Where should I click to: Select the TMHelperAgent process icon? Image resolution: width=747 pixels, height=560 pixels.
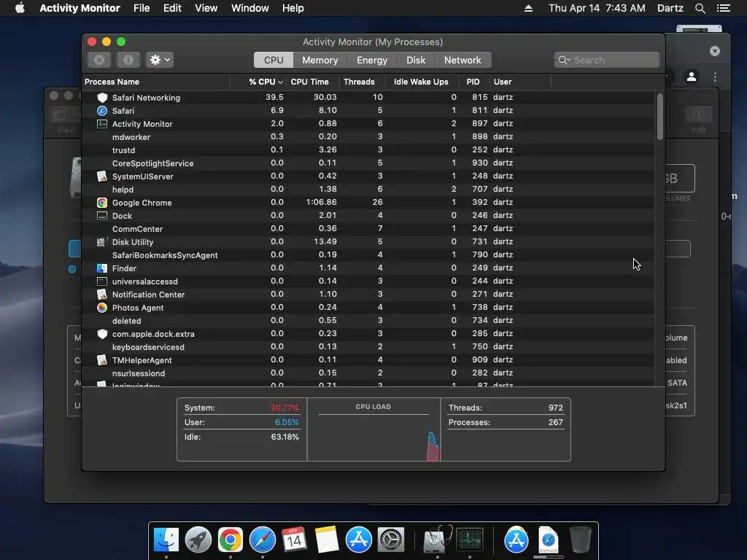click(x=102, y=360)
